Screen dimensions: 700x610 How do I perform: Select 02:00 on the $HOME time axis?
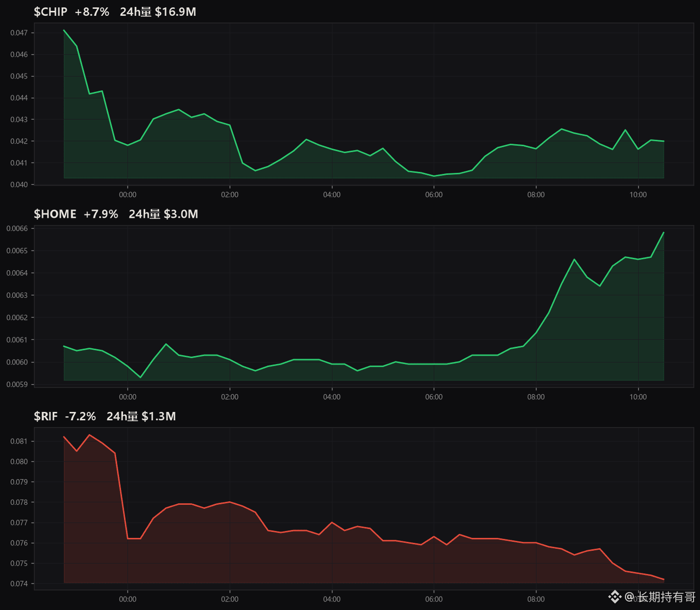(x=230, y=397)
